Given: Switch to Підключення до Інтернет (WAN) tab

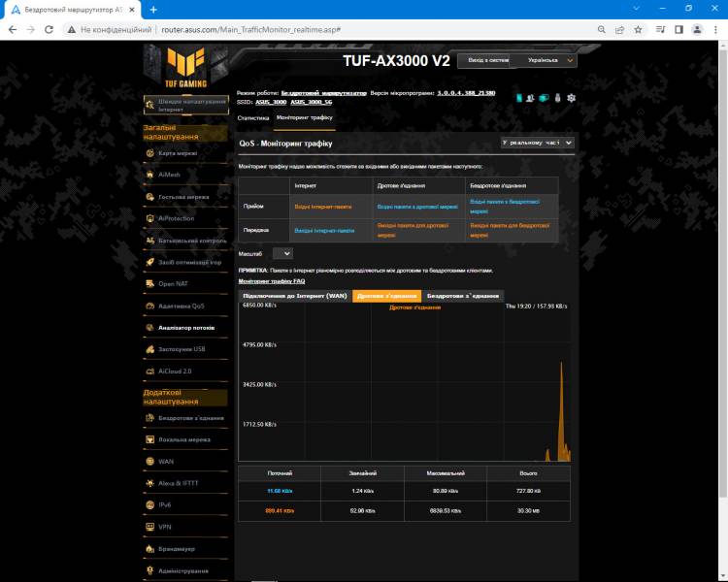Looking at the screenshot, I should (x=295, y=296).
